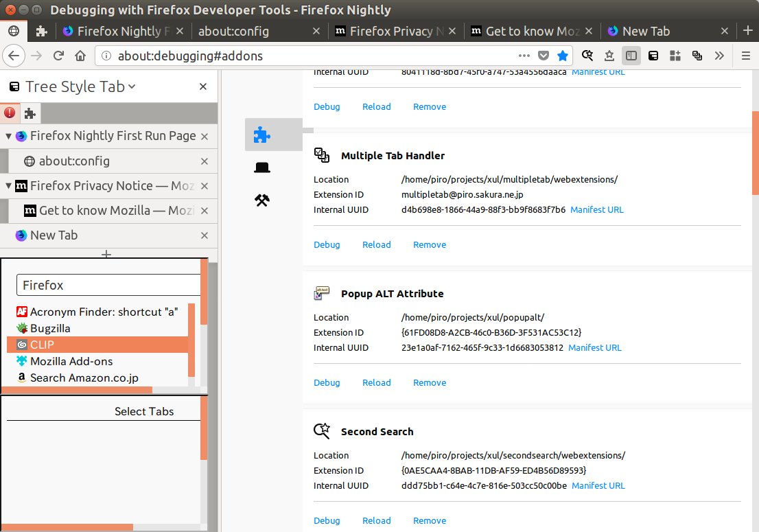Open the Tree Style Tab toolbar button
The width and height of the screenshot is (759, 532).
pos(653,56)
